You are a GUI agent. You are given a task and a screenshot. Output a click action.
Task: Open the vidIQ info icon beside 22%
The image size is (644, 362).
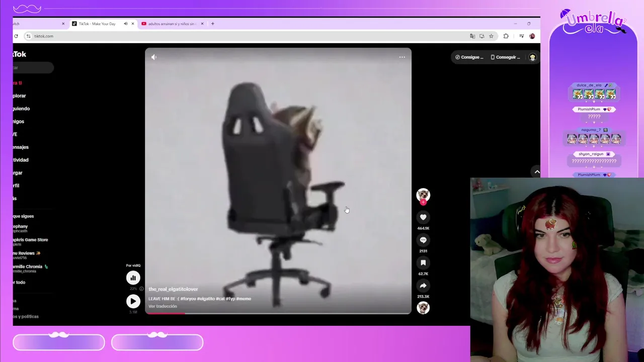point(141,289)
